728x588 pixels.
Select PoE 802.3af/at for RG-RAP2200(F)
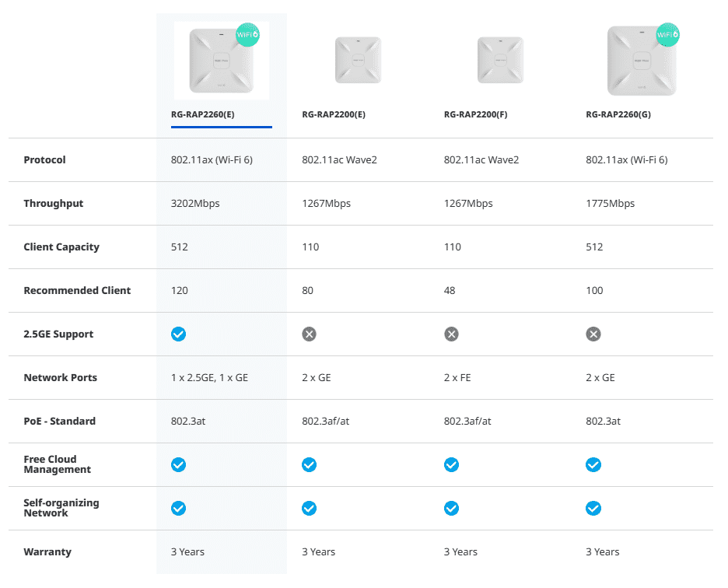click(467, 422)
